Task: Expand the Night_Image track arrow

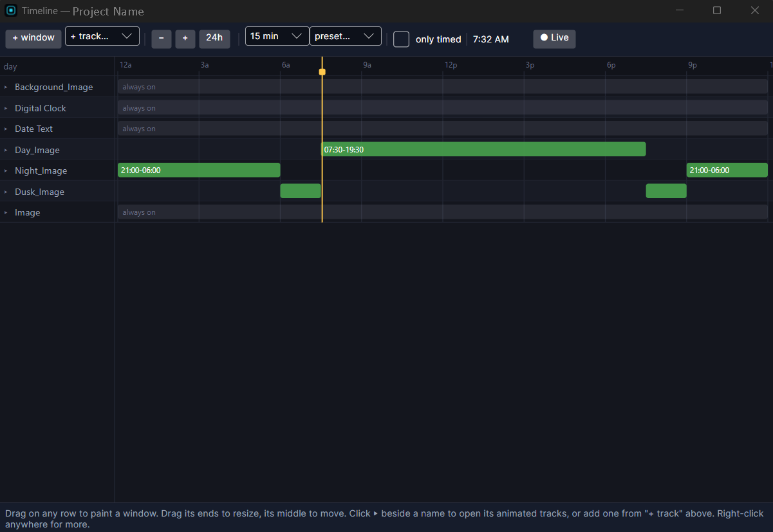Action: pos(6,170)
